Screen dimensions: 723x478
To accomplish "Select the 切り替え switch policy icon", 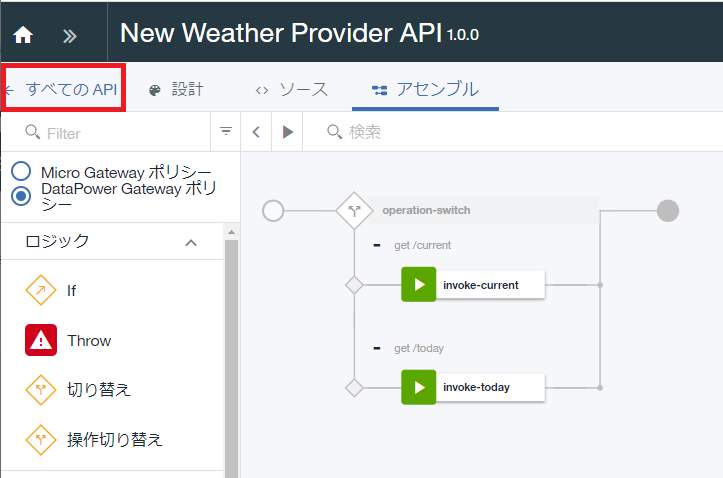I will pyautogui.click(x=41, y=390).
